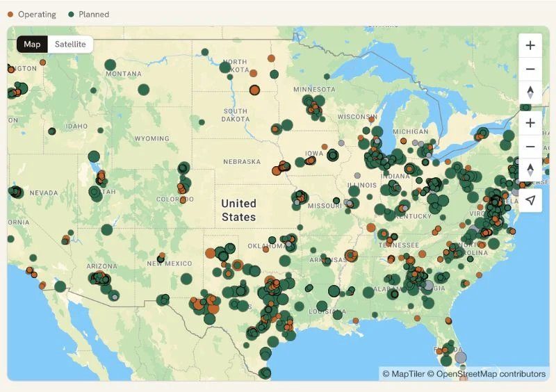The image size is (556, 392).
Task: Switch to Map view
Action: pos(32,44)
